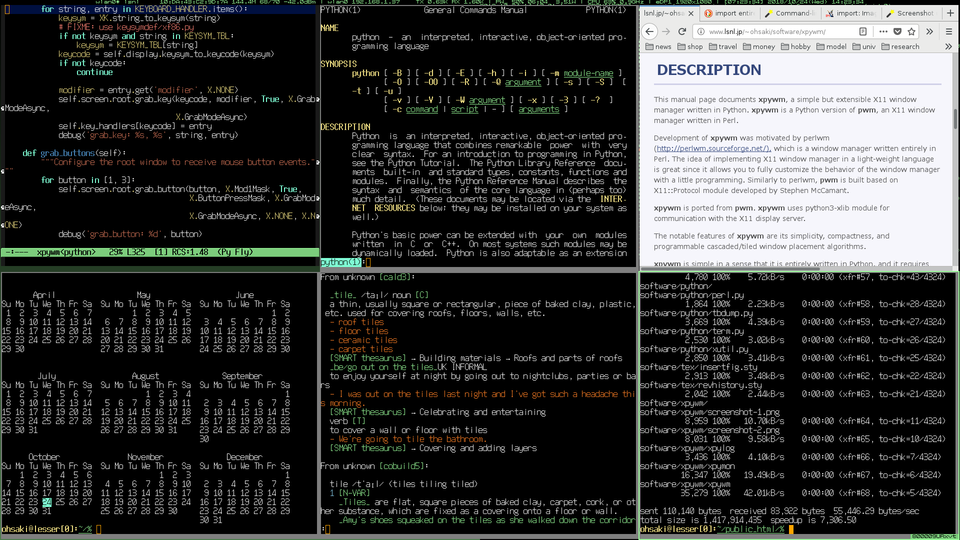Image resolution: width=960 pixels, height=540 pixels.
Task: Switch to the 'Command-li' tab
Action: [789, 13]
